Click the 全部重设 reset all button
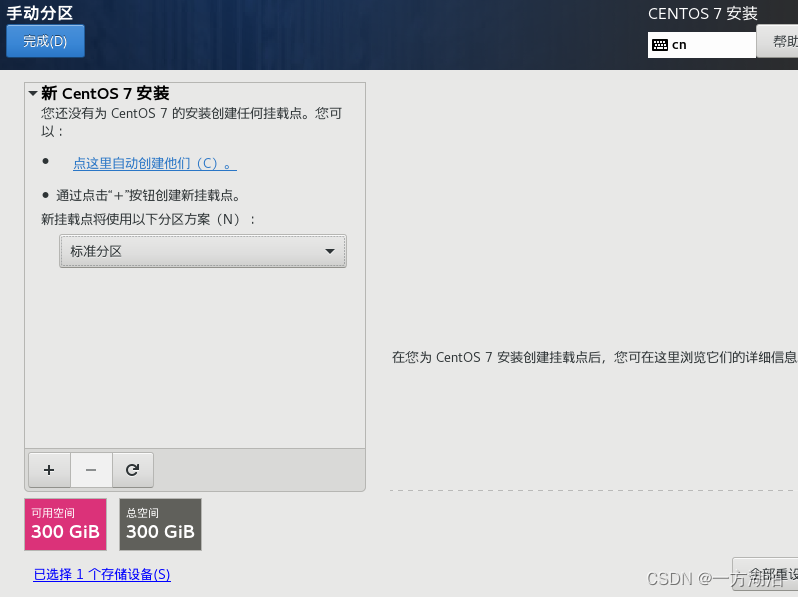The width and height of the screenshot is (798, 597). [765, 574]
